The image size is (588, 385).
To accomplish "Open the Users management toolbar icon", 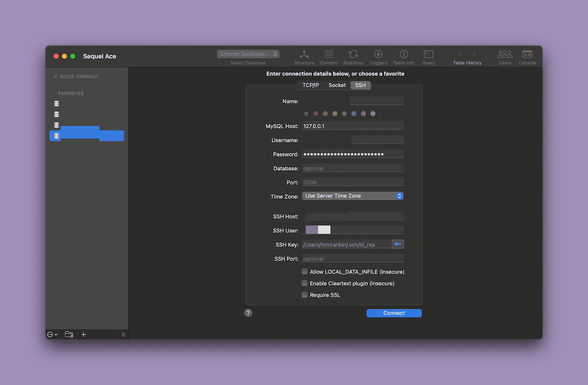I will tap(505, 57).
